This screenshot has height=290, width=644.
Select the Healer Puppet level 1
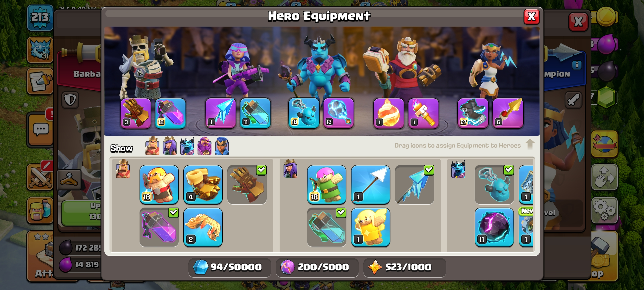(370, 227)
